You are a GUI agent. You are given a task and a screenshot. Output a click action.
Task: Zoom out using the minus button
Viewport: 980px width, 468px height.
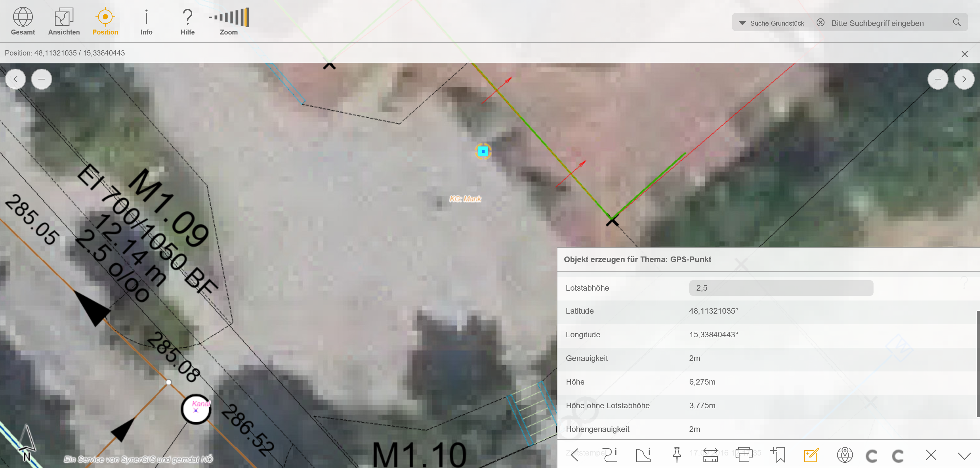[41, 79]
